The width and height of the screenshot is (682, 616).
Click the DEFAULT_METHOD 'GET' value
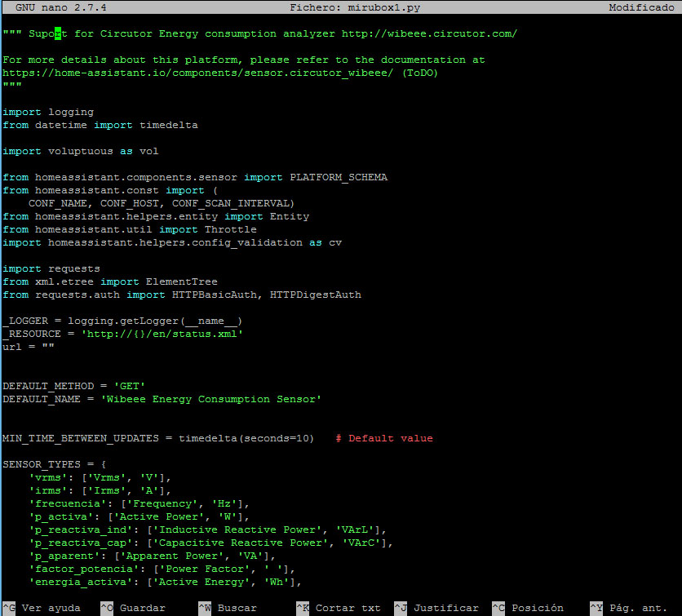(129, 386)
